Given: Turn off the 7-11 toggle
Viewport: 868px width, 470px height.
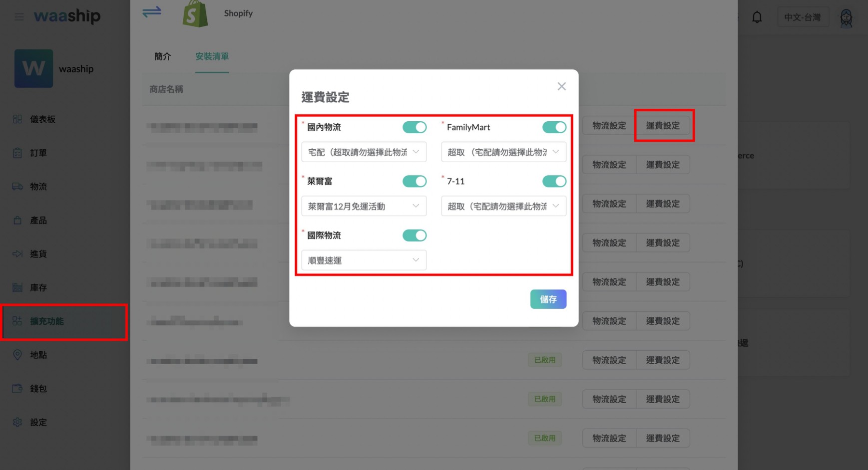Looking at the screenshot, I should click(x=554, y=181).
